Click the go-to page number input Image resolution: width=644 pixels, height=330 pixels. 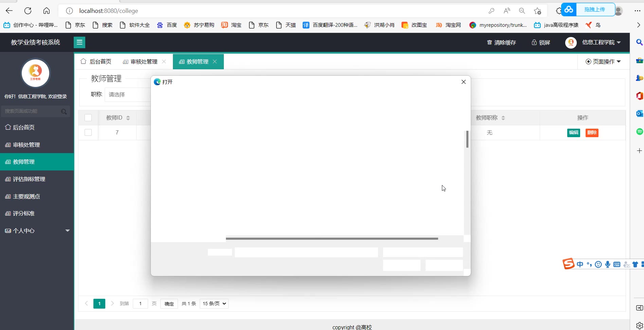pyautogui.click(x=140, y=304)
